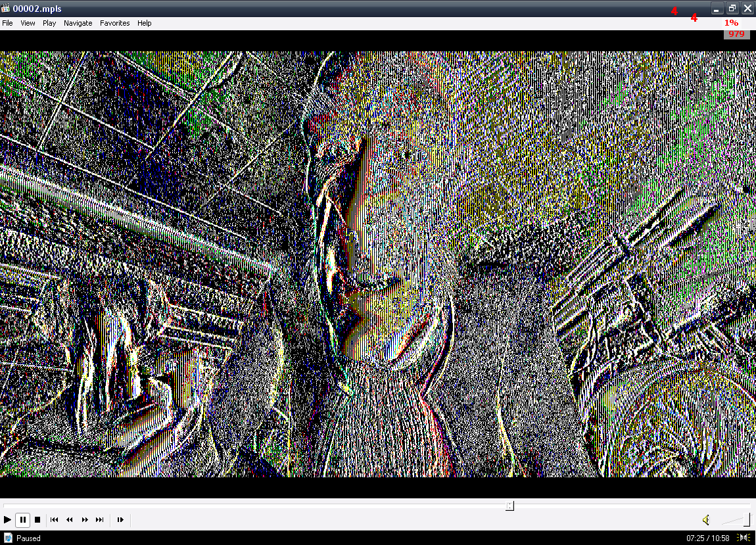This screenshot has width=756, height=545.
Task: Click the 07:25 / 10:58 time display
Action: [708, 538]
